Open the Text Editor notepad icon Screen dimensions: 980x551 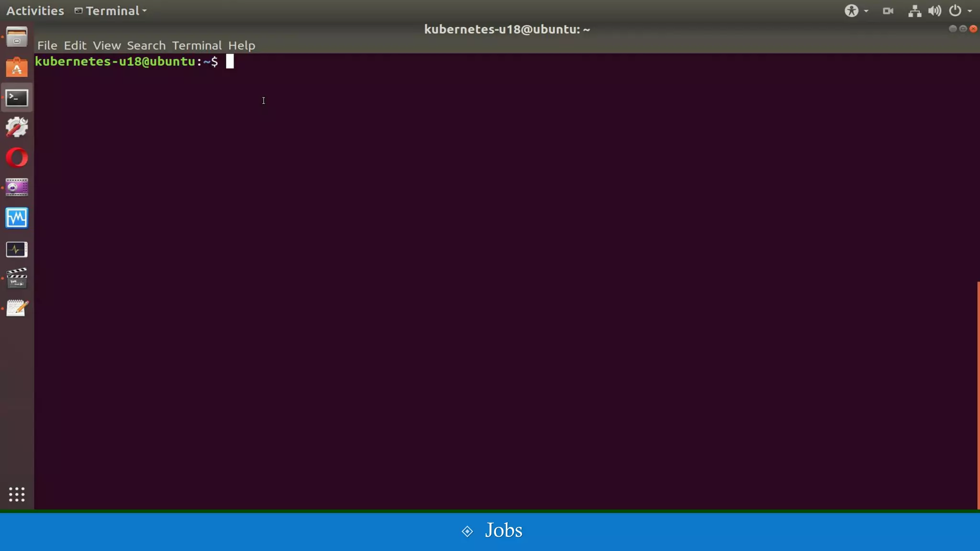coord(17,309)
